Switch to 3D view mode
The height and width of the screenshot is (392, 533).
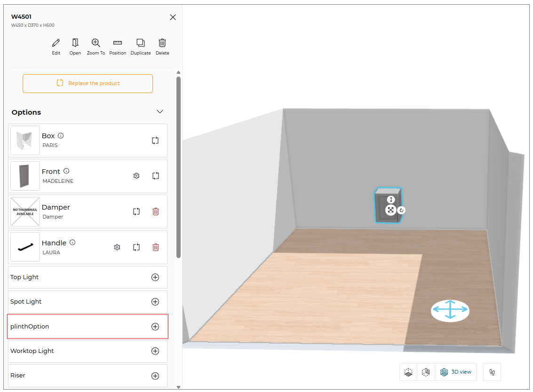[x=455, y=372]
